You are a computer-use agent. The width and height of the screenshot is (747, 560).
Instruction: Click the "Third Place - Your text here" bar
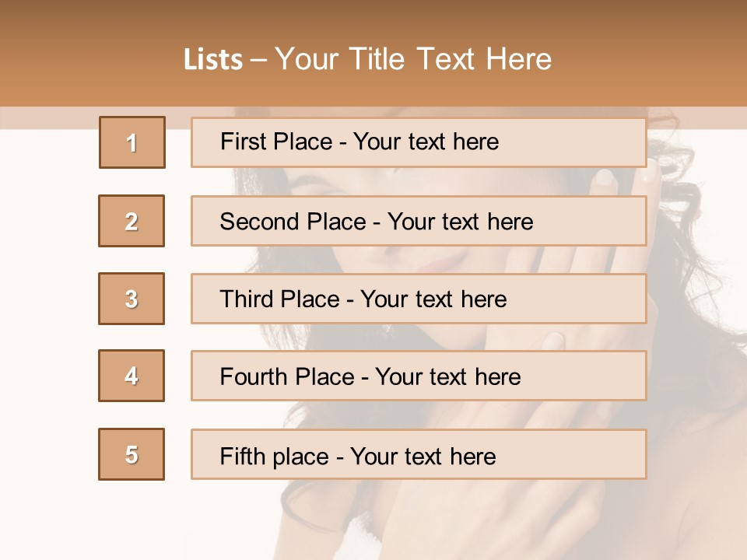tap(419, 299)
